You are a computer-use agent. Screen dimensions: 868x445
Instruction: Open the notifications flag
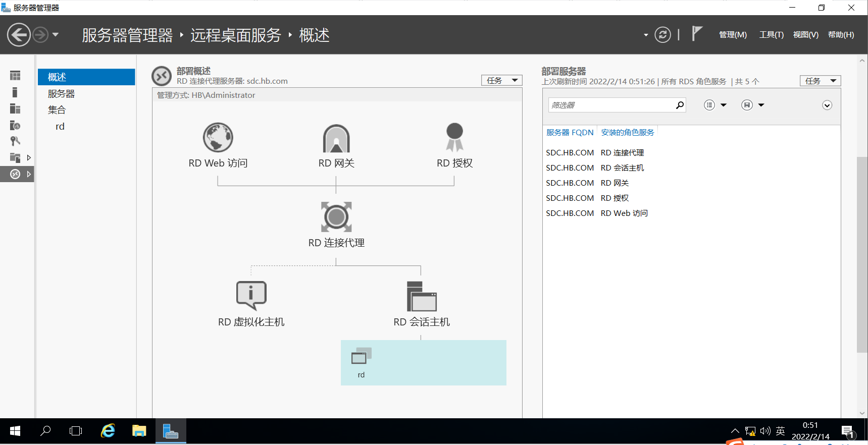click(x=697, y=34)
